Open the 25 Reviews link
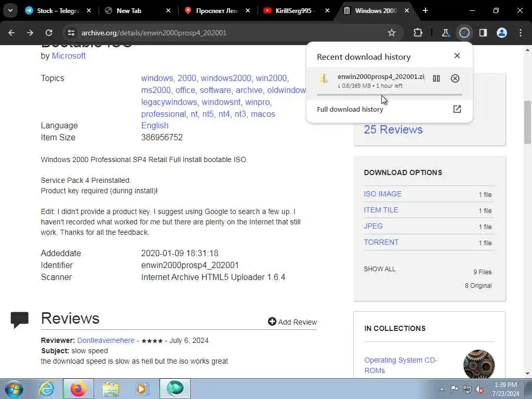Viewport: 532px width, 399px height. (393, 129)
